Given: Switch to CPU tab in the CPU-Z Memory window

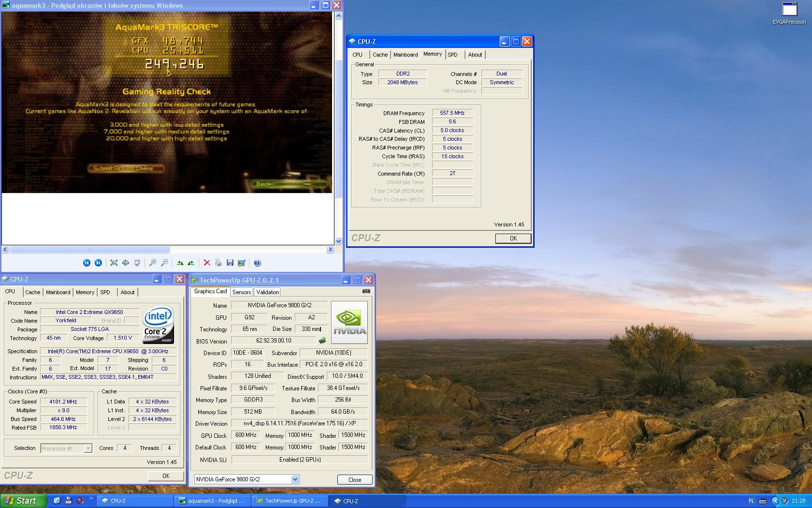Looking at the screenshot, I should pyautogui.click(x=358, y=55).
